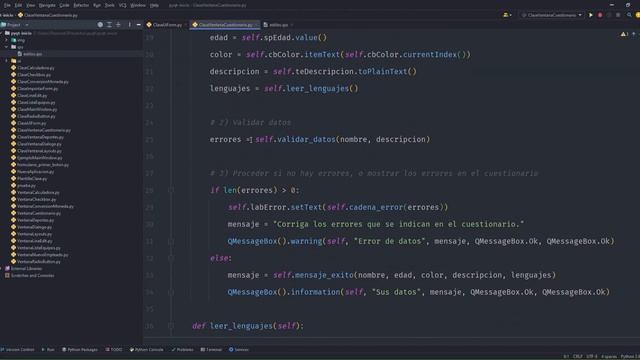
Task: Open the user account icon dropdown
Action: pyautogui.click(x=507, y=15)
